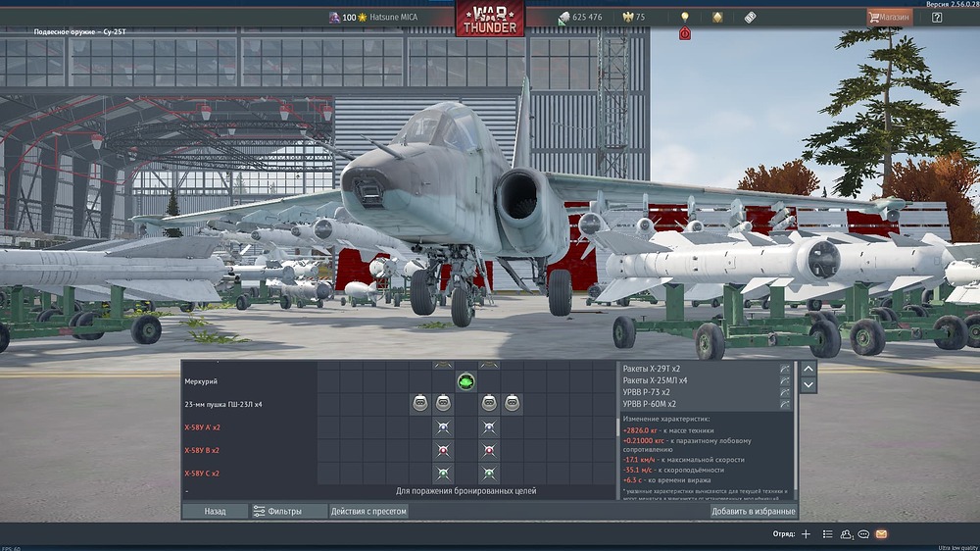Click Для поражения бронированных целей text
The height and width of the screenshot is (551, 980).
tap(465, 491)
